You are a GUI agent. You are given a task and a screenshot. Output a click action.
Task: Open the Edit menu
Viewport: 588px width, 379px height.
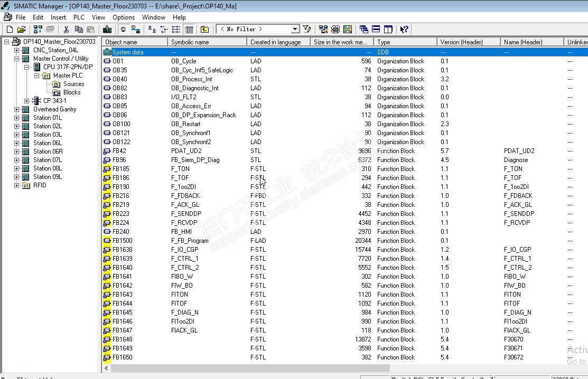coord(38,17)
